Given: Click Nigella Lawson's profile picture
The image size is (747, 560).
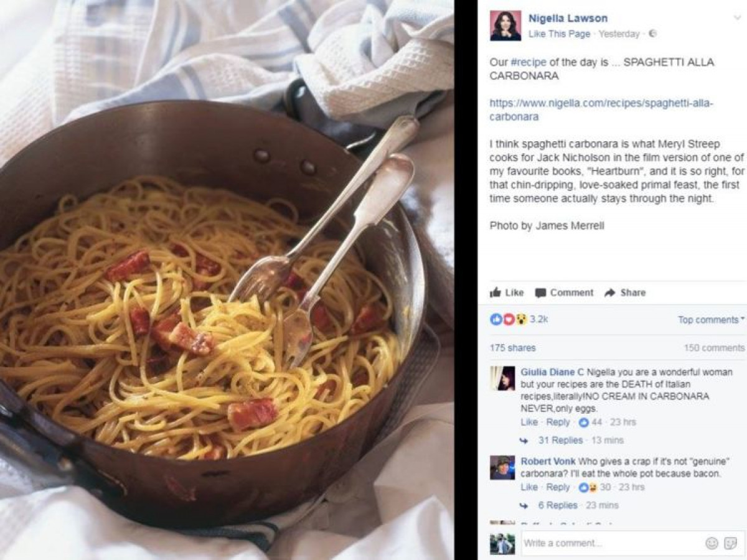Looking at the screenshot, I should (x=505, y=26).
